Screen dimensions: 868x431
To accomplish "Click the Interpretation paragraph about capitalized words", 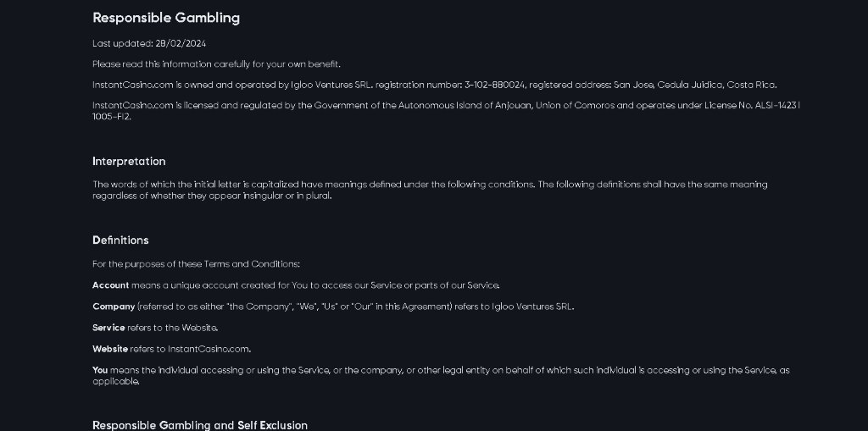I will click(x=430, y=190).
